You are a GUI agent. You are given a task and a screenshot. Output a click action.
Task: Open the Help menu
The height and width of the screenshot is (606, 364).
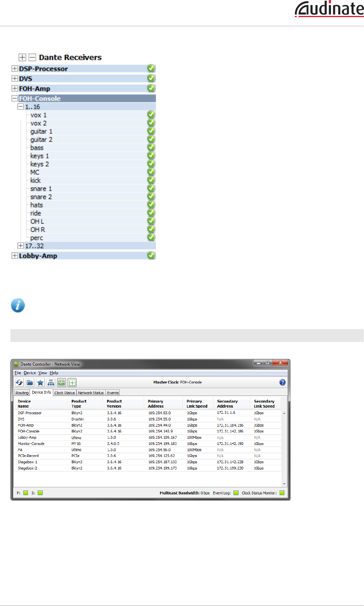coord(54,373)
